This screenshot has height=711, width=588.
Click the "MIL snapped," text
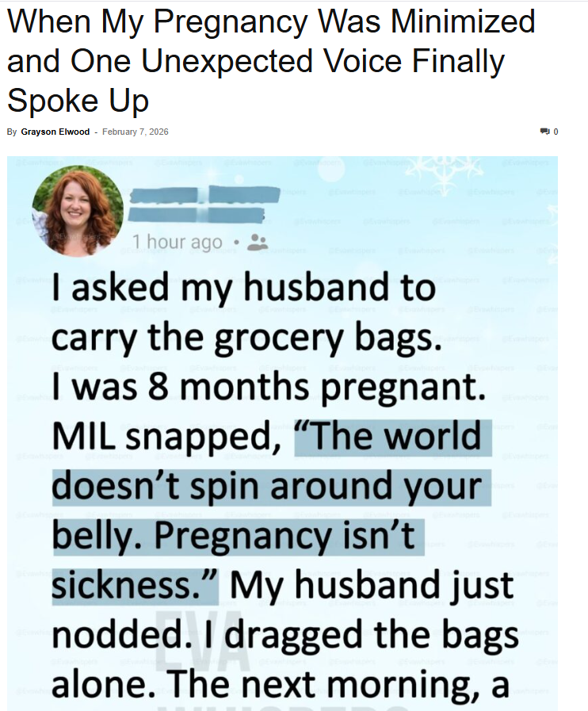coord(169,438)
